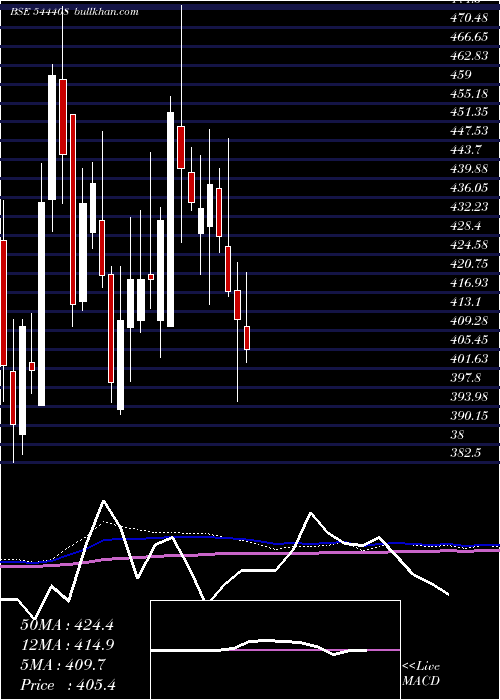This screenshot has width=500, height=700.
Task: Click the 439.88 price axis label
Action: coord(469,169)
